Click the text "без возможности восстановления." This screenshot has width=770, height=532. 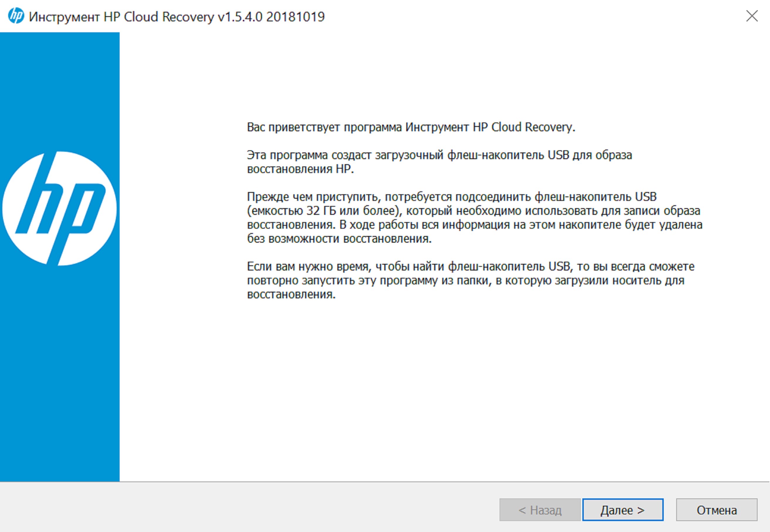point(339,239)
